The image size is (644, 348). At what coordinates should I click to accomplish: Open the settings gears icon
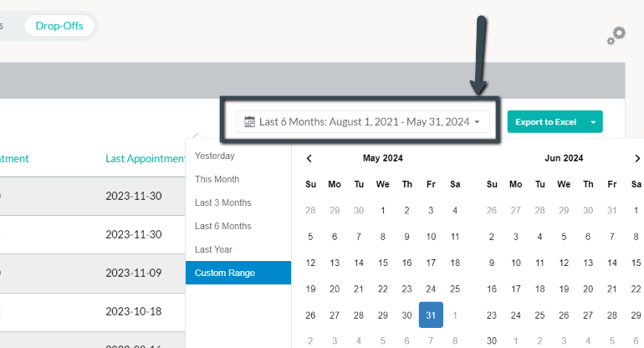[x=616, y=36]
